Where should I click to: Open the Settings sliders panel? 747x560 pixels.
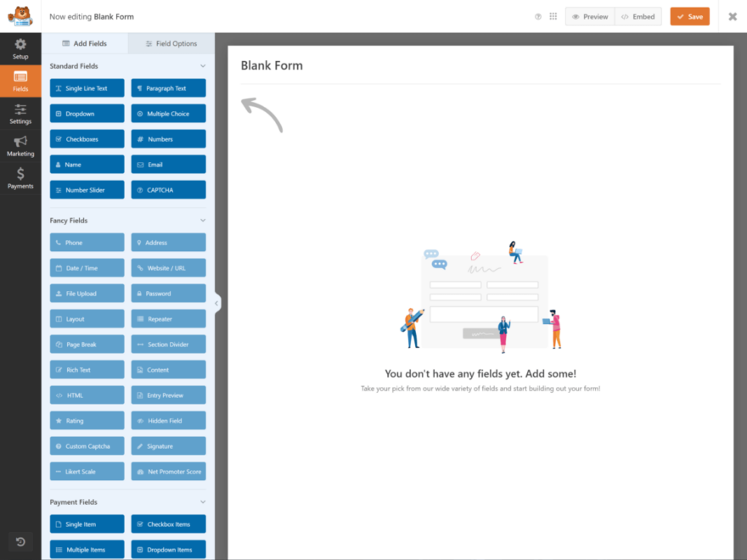[x=20, y=114]
